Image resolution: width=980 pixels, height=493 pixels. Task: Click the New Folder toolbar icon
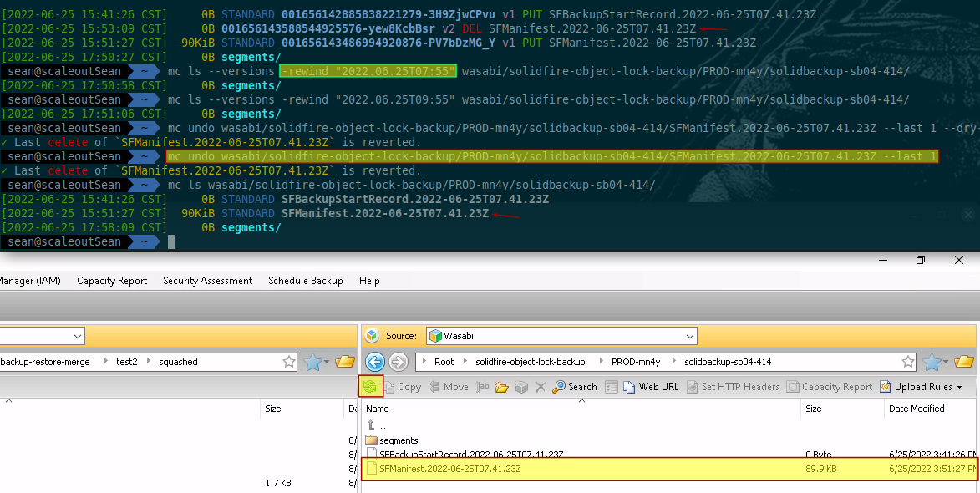[502, 387]
